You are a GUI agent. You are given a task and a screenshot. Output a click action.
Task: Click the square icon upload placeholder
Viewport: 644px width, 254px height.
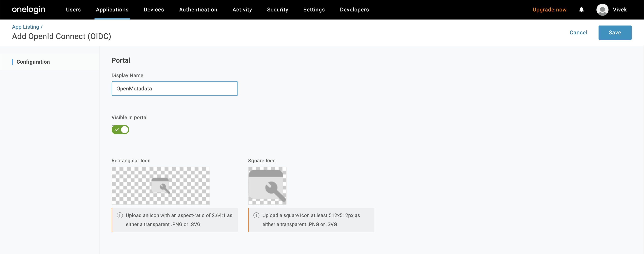[x=267, y=186]
